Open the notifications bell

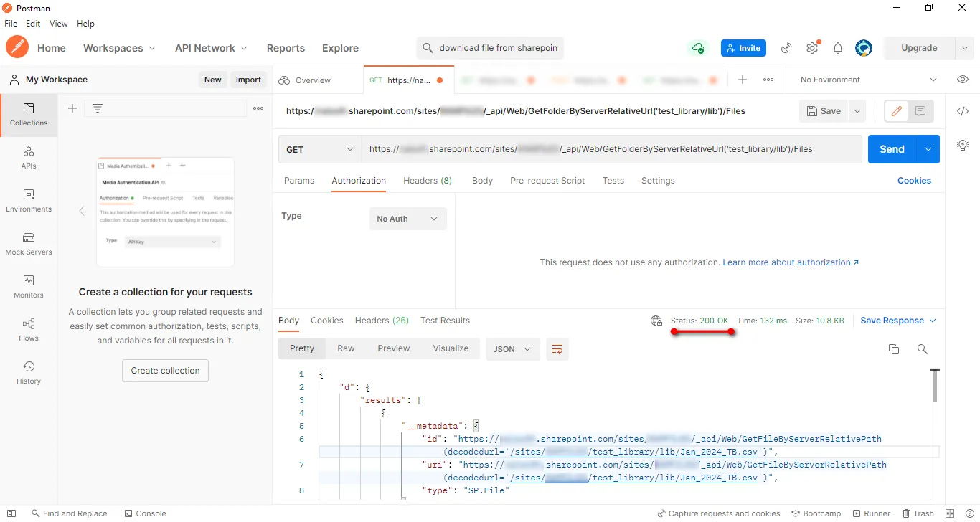click(838, 48)
